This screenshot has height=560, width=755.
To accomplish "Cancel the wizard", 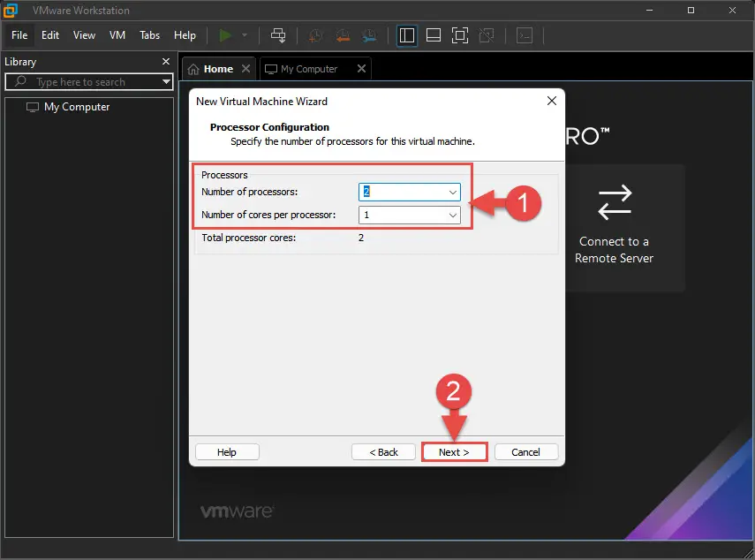I will 525,452.
